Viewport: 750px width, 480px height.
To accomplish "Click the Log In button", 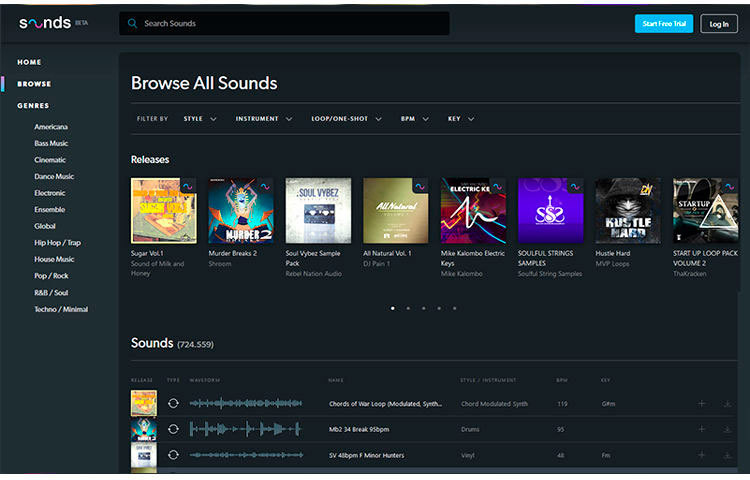I will [719, 24].
